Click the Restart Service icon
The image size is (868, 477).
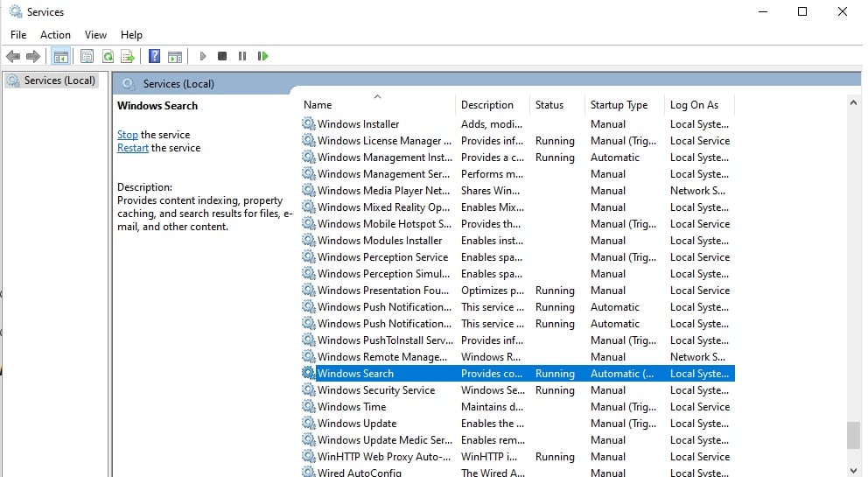pyautogui.click(x=262, y=56)
